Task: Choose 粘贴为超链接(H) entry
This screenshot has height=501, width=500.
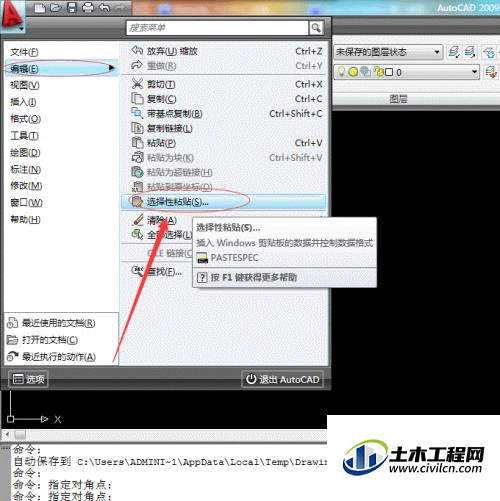Action: pyautogui.click(x=223, y=172)
